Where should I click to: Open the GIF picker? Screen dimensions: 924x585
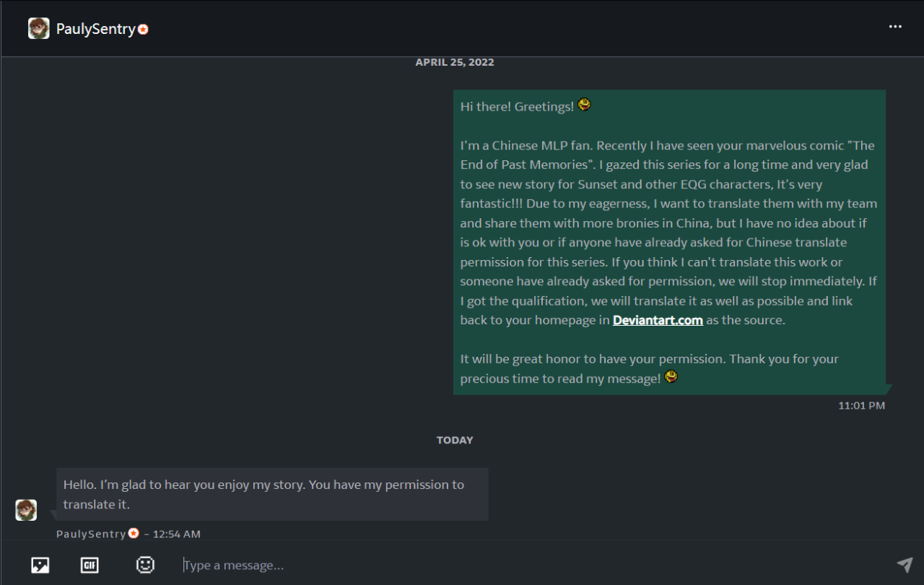click(x=90, y=565)
